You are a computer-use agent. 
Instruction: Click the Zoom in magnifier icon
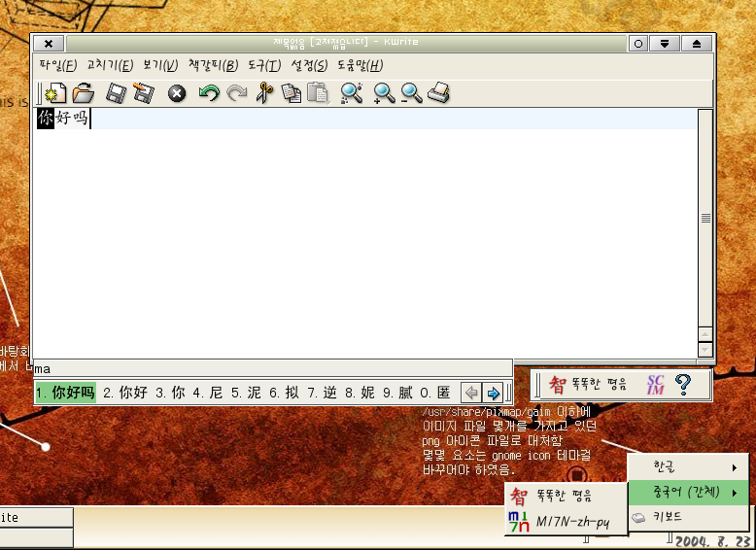point(384,93)
